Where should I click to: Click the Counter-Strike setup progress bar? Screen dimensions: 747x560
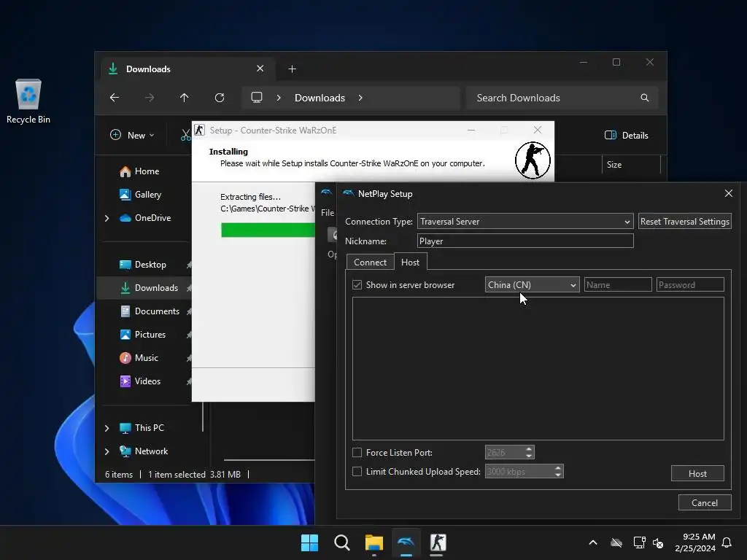pos(268,230)
